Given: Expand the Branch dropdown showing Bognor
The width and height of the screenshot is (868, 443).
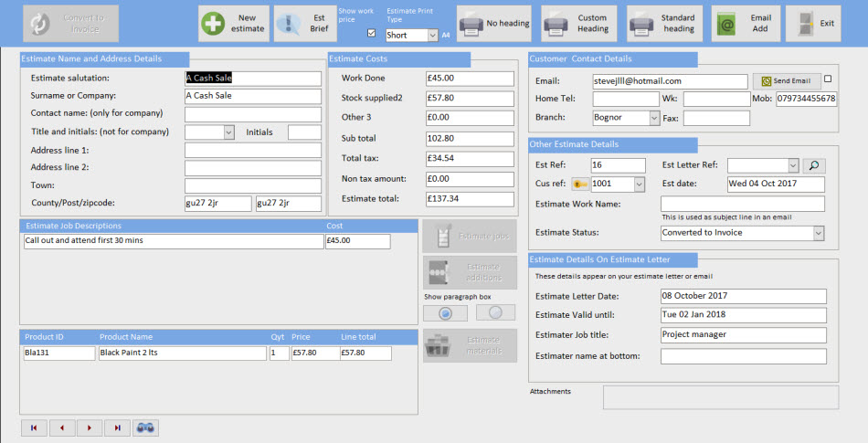Looking at the screenshot, I should [x=653, y=118].
